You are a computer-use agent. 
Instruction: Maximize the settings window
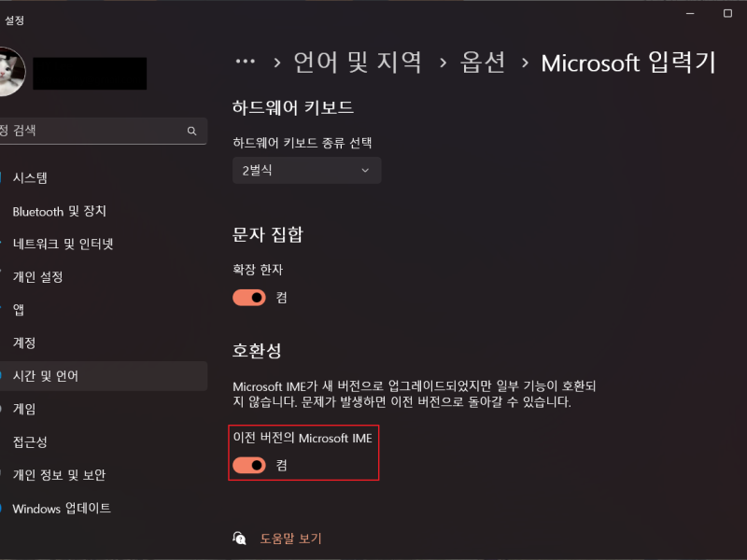727,13
